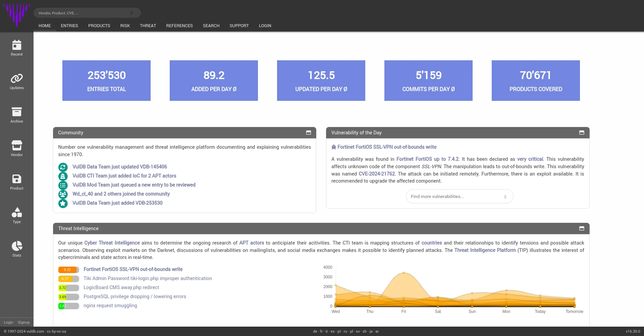Open the REFERENCES menu item

[x=179, y=26]
